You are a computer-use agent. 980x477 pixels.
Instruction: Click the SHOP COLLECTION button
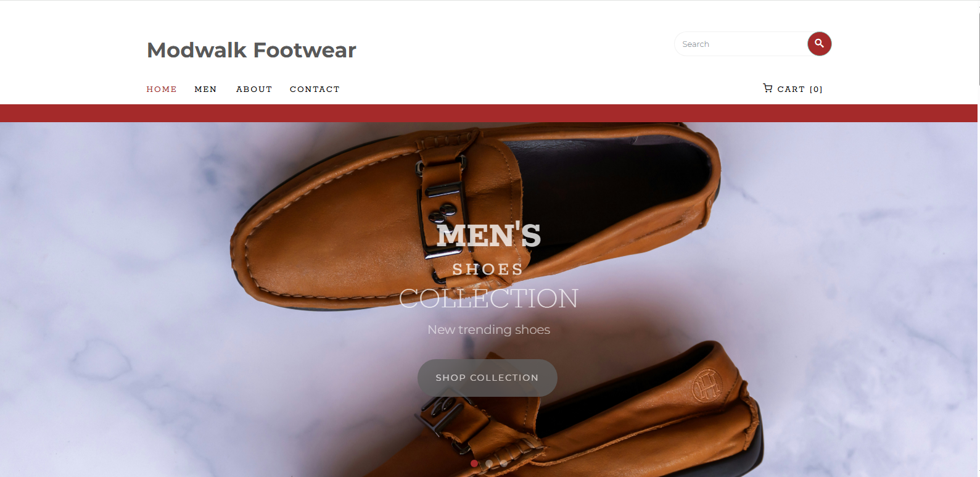click(x=487, y=378)
